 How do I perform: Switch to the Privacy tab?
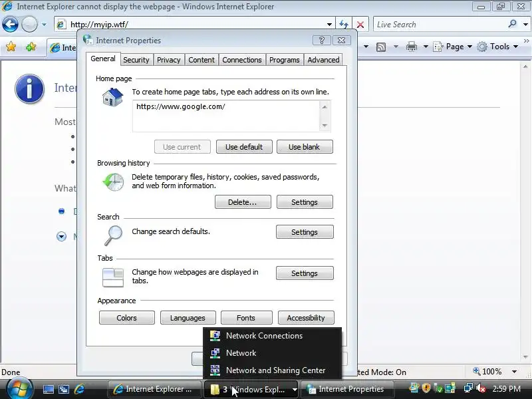pos(168,60)
